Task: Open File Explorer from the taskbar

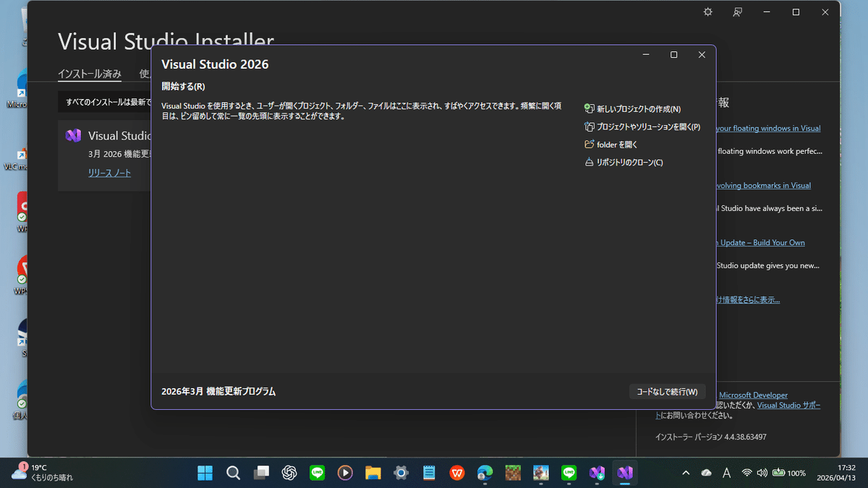Action: [x=373, y=473]
